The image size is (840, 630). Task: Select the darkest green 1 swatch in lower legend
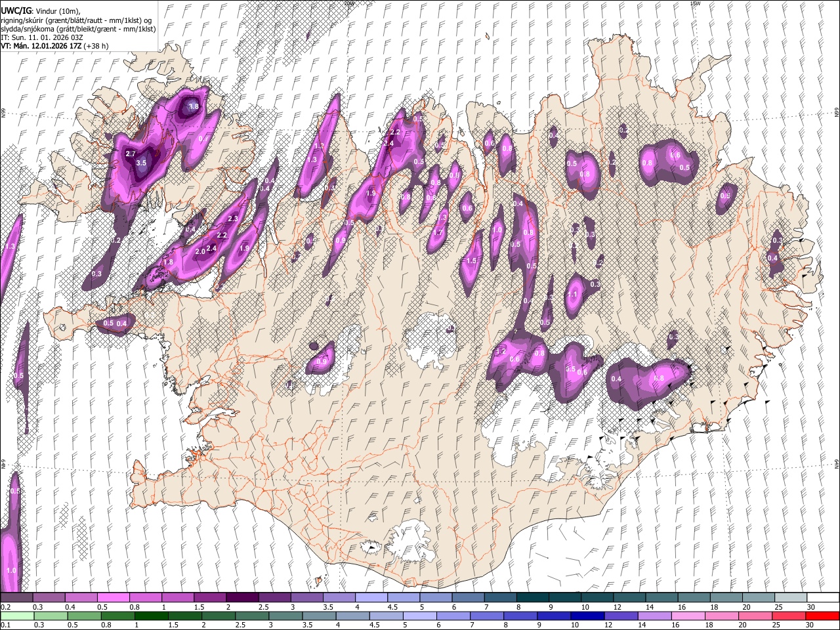[x=152, y=616]
